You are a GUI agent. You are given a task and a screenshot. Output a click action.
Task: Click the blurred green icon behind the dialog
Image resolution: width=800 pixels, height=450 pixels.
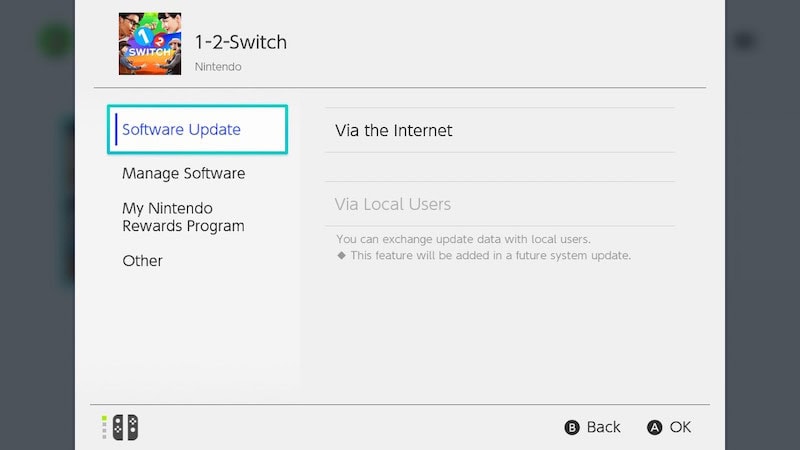[55, 41]
